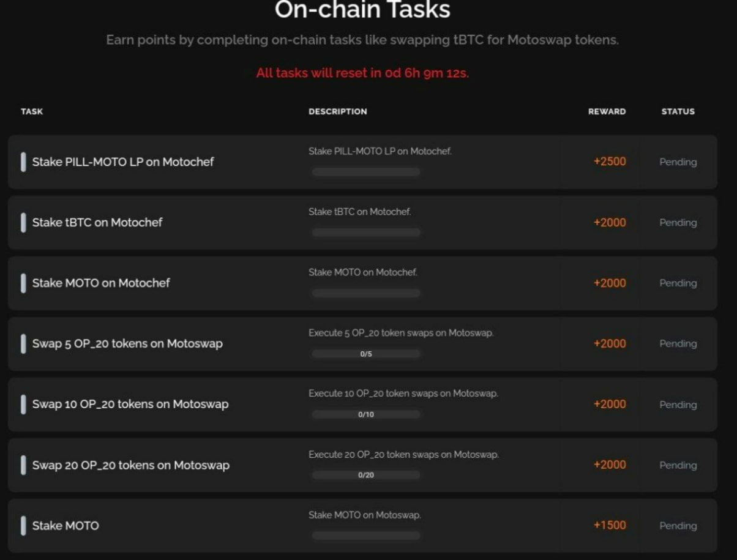The width and height of the screenshot is (737, 560).
Task: Click Pending status of Stake PILL-MOTO LP
Action: (678, 162)
